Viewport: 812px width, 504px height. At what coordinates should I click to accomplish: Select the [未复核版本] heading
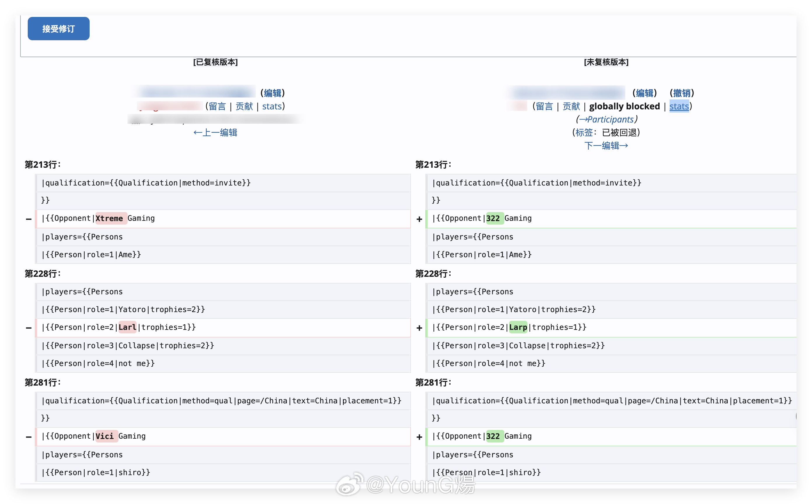[x=606, y=62]
